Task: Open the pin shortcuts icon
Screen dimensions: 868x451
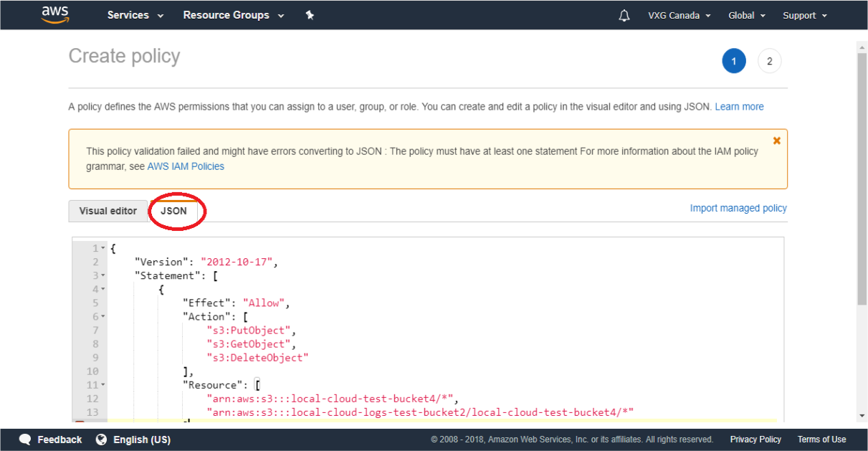Action: pyautogui.click(x=310, y=15)
